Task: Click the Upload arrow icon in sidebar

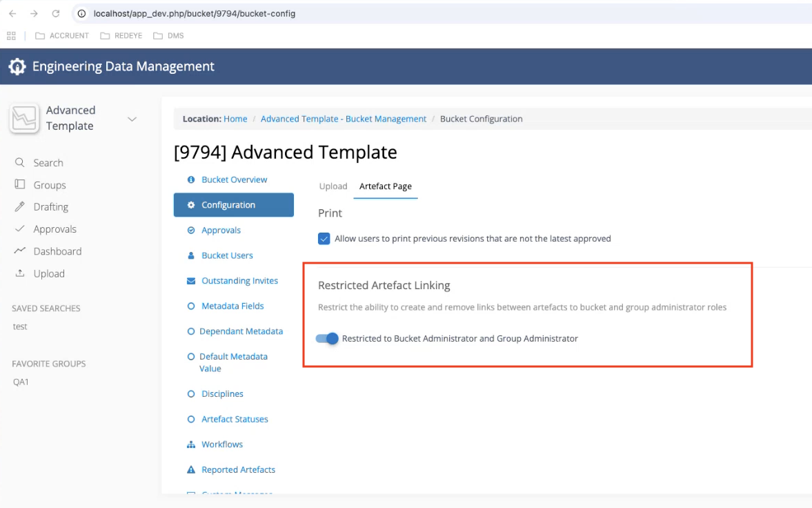Action: (20, 273)
